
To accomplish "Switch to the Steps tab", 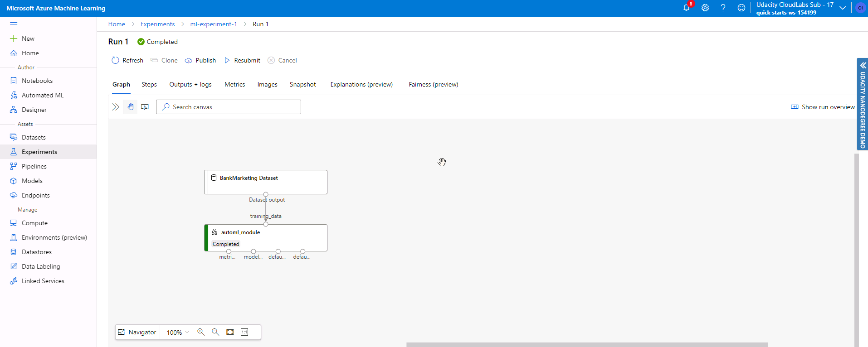I will pos(149,85).
